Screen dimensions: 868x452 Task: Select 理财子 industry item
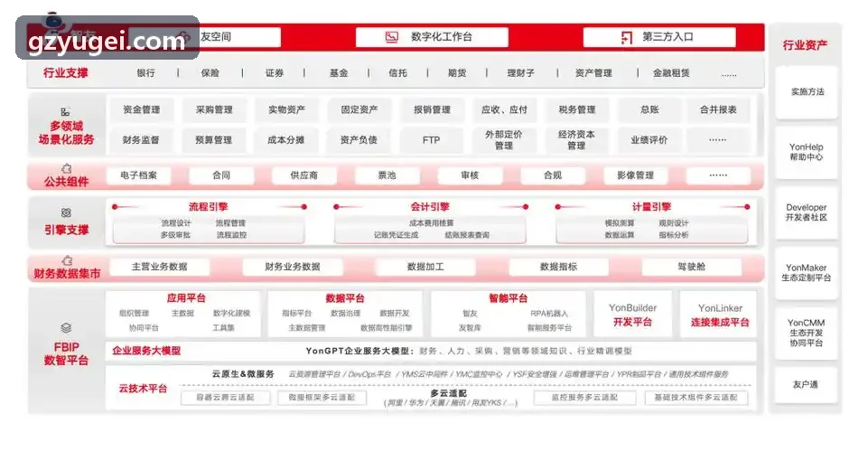click(x=521, y=72)
